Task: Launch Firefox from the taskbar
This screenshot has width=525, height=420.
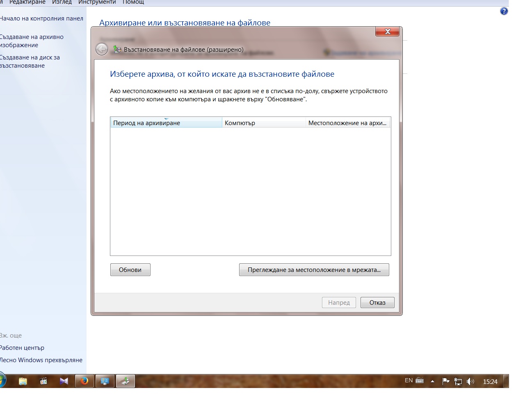Action: pyautogui.click(x=84, y=381)
